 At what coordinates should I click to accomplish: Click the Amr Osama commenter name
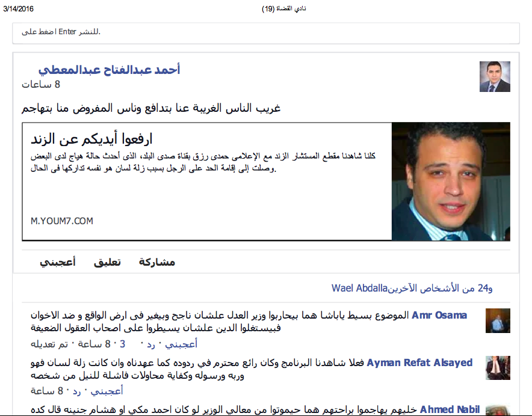439,315
